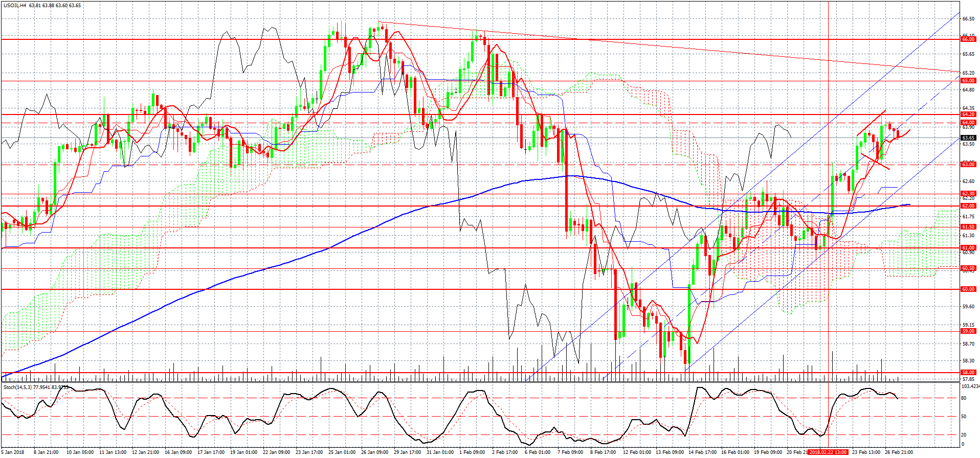Select the red 59.00 price level label
This screenshot has width=980, height=458.
click(x=968, y=331)
